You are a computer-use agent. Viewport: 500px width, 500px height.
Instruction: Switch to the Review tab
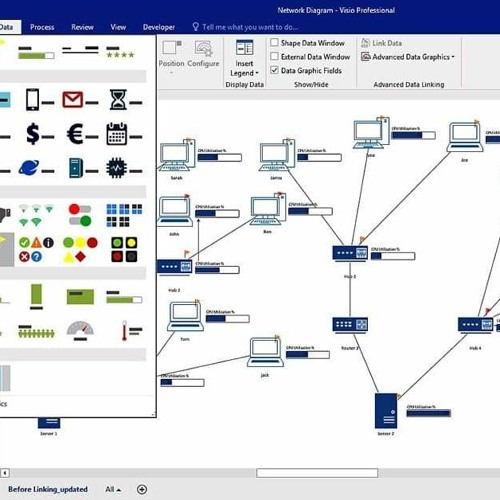coord(82,27)
